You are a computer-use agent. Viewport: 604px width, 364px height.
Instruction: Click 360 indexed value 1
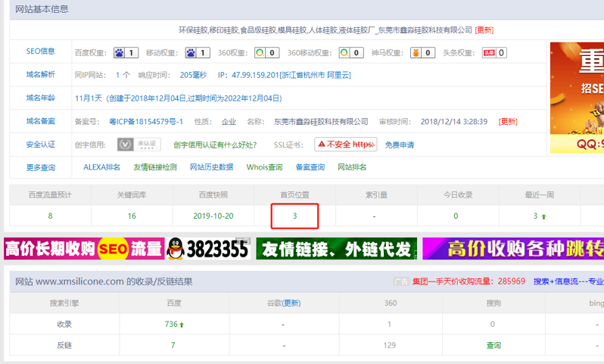(390, 325)
